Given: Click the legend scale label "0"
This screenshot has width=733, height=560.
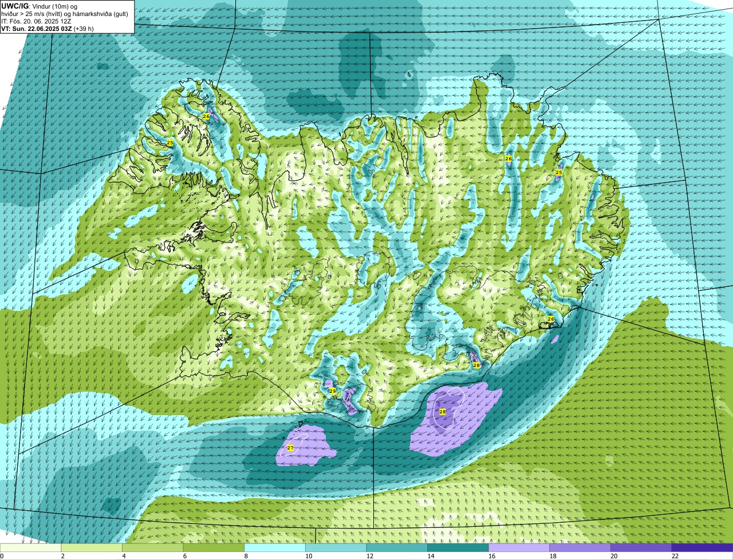Looking at the screenshot, I should [x=2, y=556].
